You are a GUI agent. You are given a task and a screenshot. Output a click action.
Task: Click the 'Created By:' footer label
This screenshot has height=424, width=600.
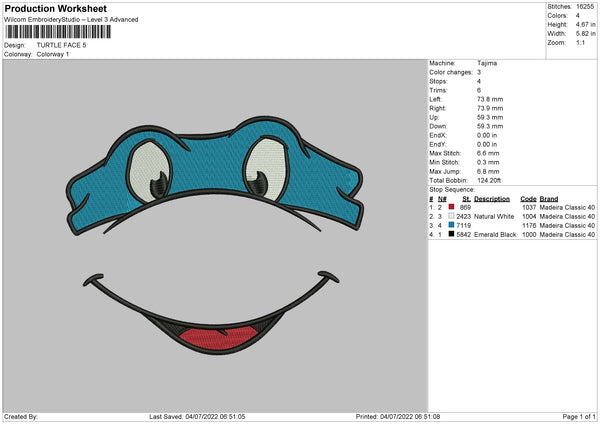[21, 416]
